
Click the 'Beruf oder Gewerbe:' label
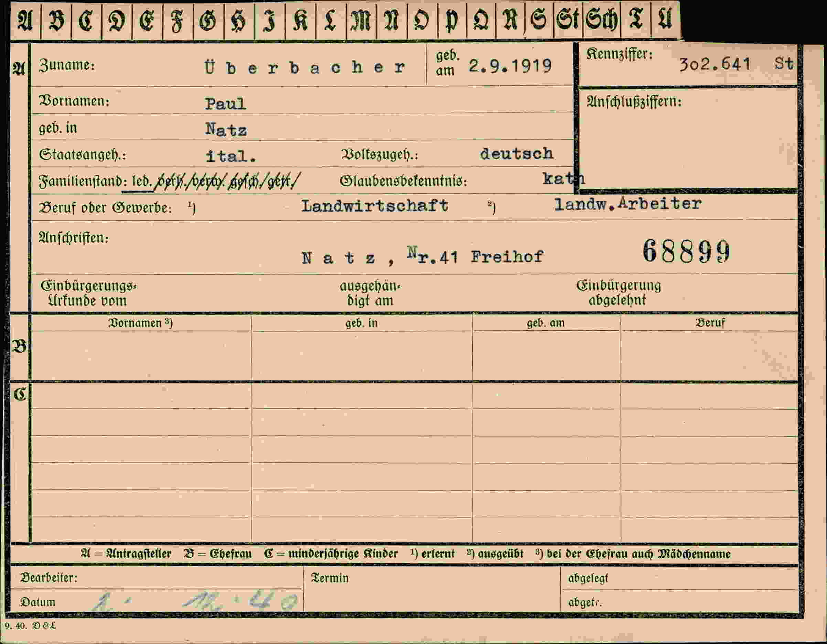click(105, 208)
